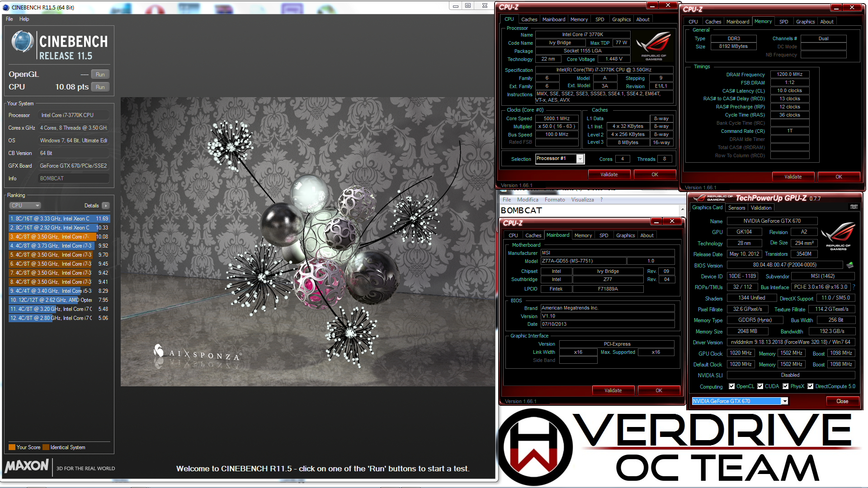The width and height of the screenshot is (868, 488).
Task: Click the Multiplier x 50.0 value
Action: pos(557,127)
